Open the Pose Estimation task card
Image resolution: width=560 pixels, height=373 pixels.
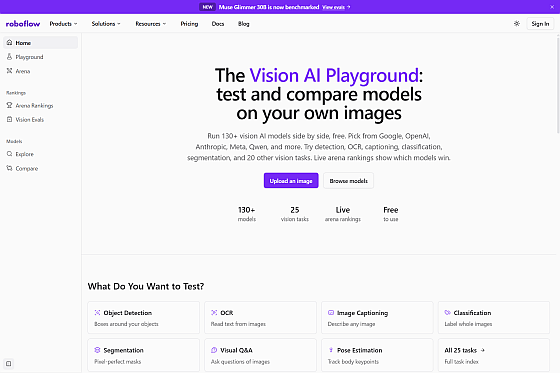click(377, 355)
